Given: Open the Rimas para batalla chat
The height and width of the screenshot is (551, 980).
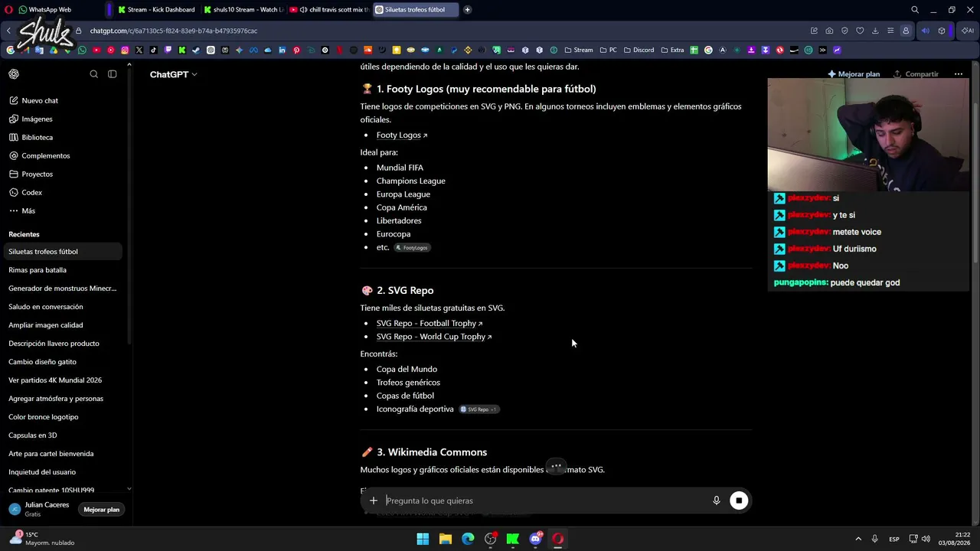Looking at the screenshot, I should tap(63, 270).
